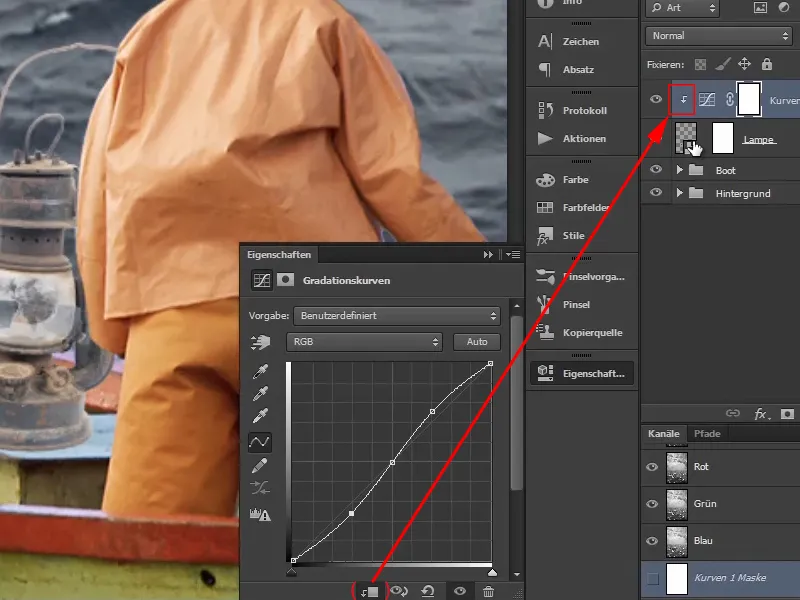Hide the Kurven adjustment layer
Screen dimensions: 800x600
[656, 99]
